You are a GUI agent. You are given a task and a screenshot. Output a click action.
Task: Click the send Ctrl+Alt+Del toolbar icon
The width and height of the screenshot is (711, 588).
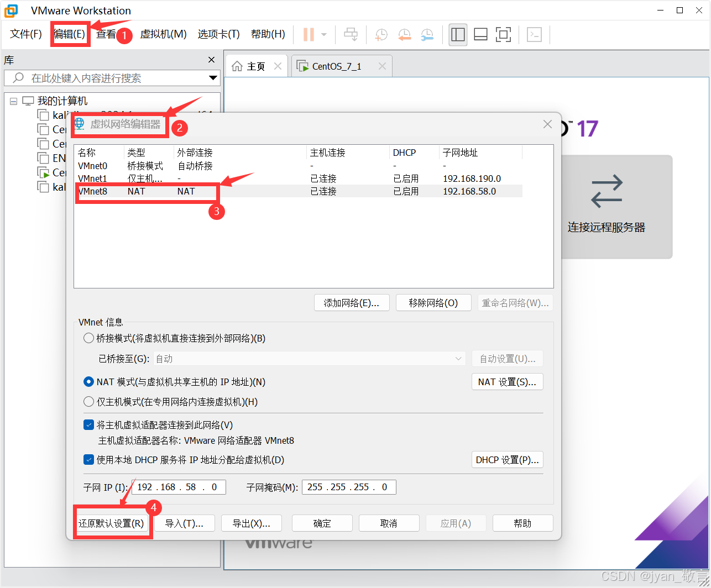coord(351,34)
